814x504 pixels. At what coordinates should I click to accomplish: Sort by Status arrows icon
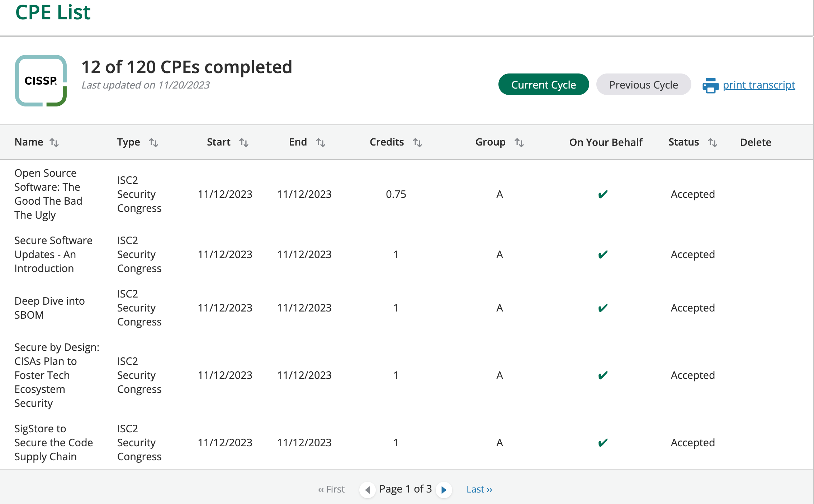(713, 142)
